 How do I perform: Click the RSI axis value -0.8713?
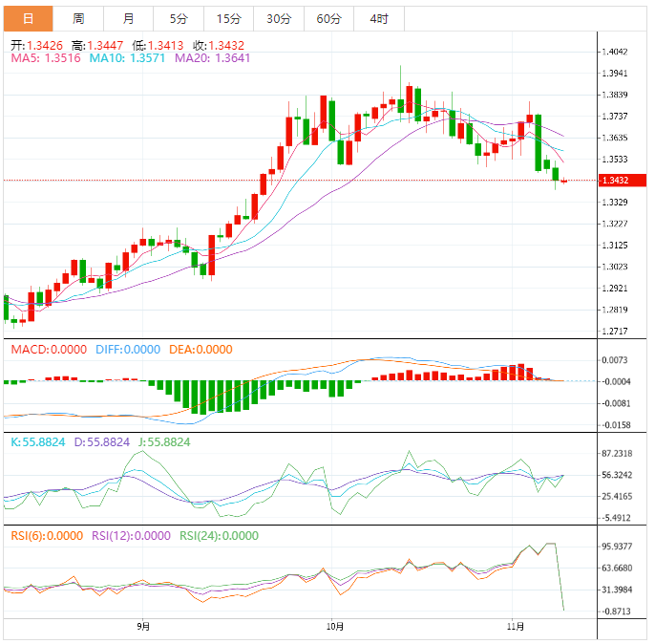pos(615,612)
